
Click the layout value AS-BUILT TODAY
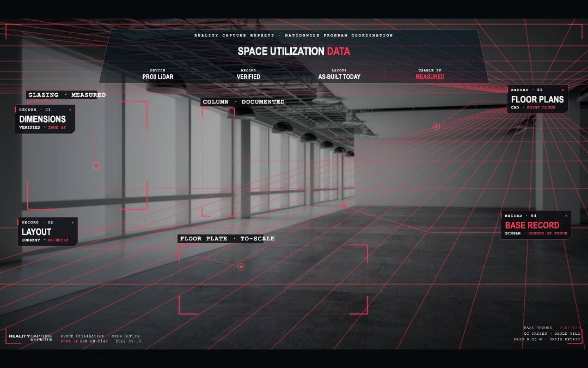click(339, 77)
